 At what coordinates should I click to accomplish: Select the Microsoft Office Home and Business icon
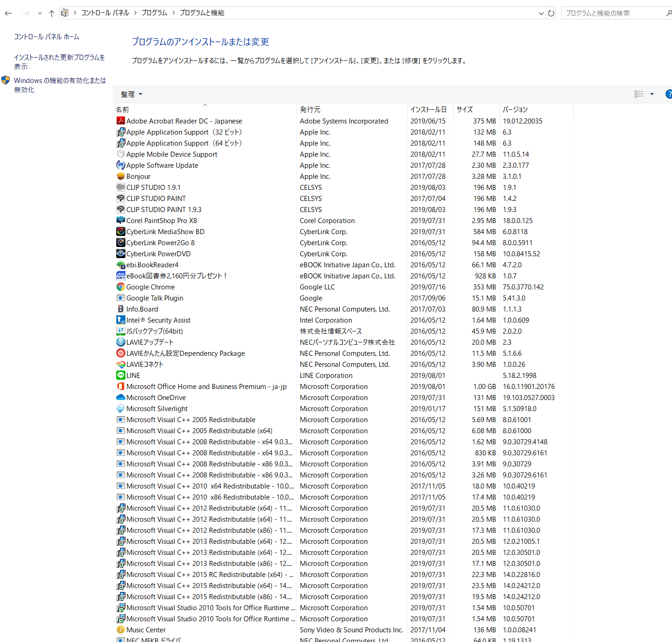pos(120,386)
